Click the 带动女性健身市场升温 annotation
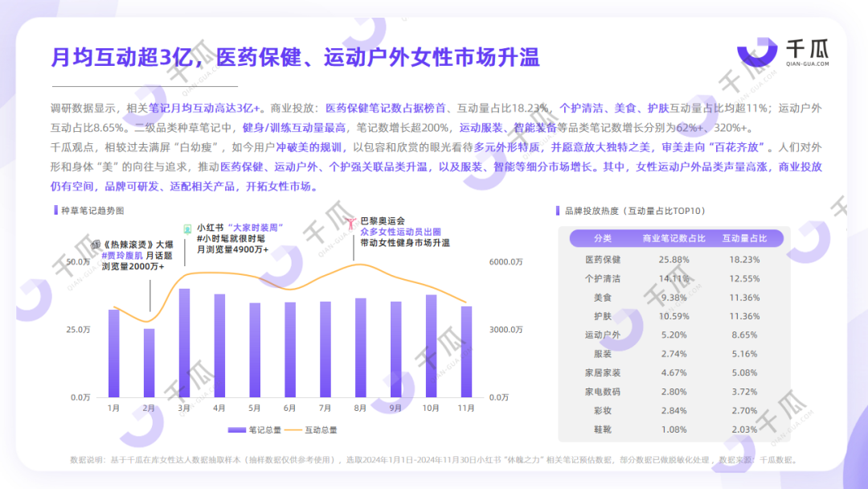 (404, 243)
